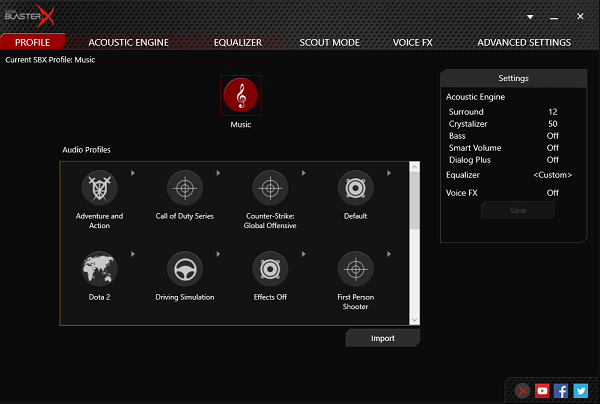Open the arrow menu beside Dota 2
The height and width of the screenshot is (404, 600).
[x=131, y=254]
